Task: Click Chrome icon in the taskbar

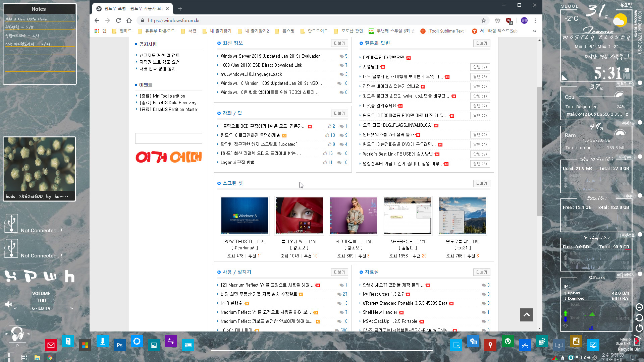Action: point(50,358)
